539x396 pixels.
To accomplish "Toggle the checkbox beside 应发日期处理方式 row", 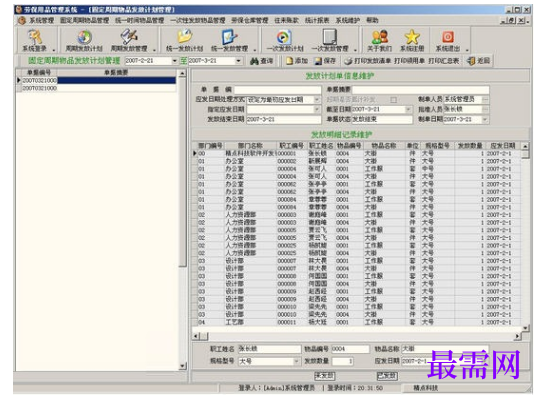I will click(x=393, y=100).
